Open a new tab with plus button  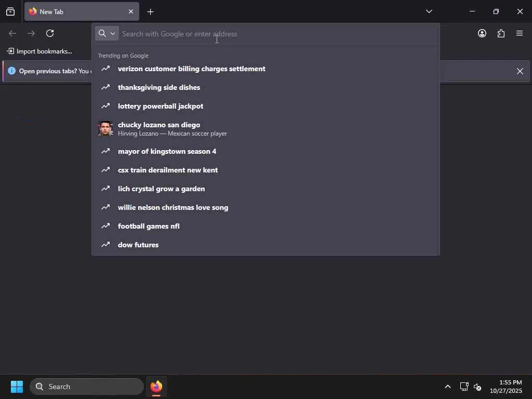pyautogui.click(x=150, y=12)
